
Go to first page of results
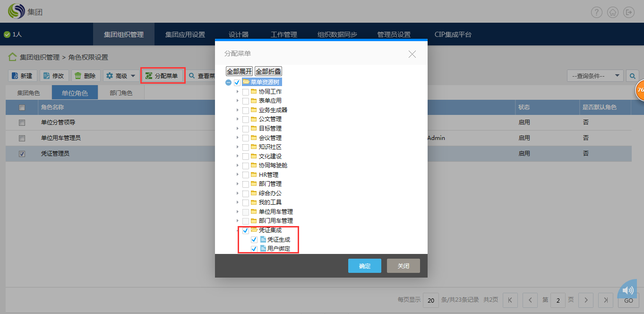(510, 300)
